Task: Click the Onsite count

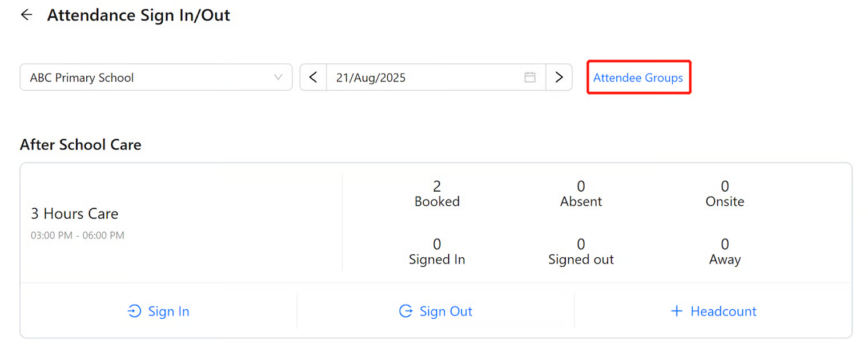Action: (725, 187)
